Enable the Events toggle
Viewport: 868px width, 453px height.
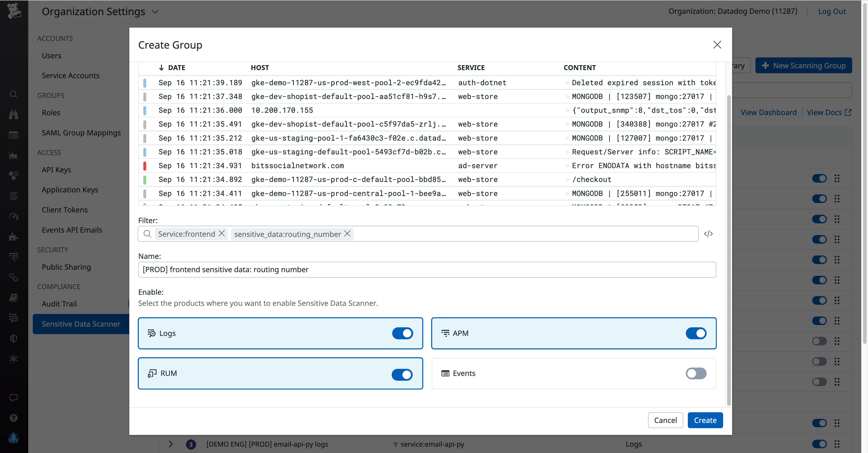(x=696, y=373)
